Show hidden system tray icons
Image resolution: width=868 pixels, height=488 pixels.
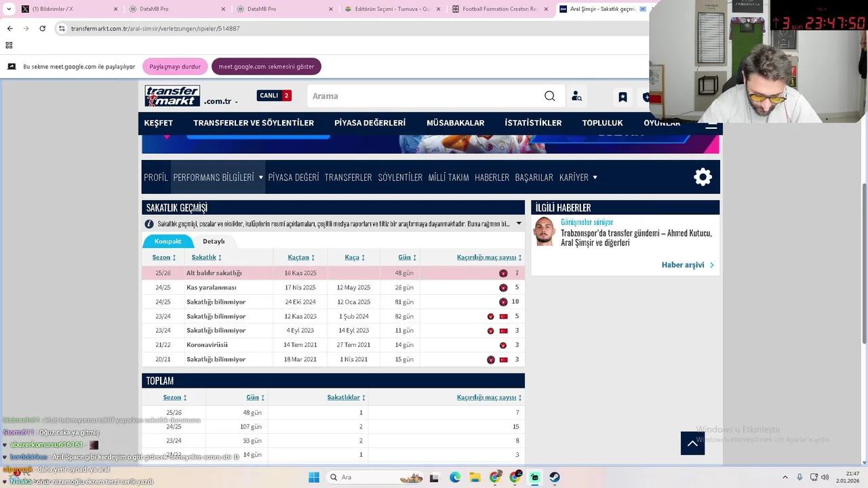pyautogui.click(x=785, y=477)
